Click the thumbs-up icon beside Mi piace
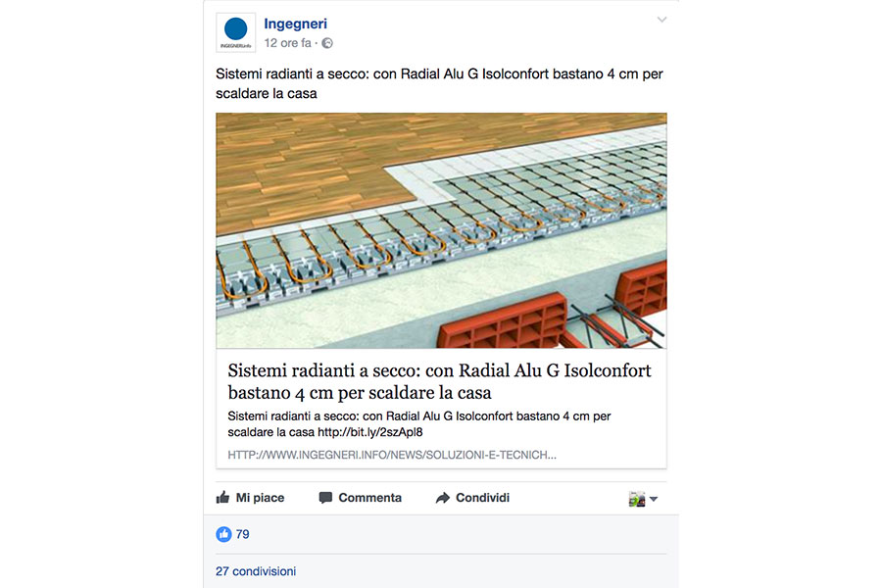Viewport: 882px width, 588px height. (x=222, y=498)
